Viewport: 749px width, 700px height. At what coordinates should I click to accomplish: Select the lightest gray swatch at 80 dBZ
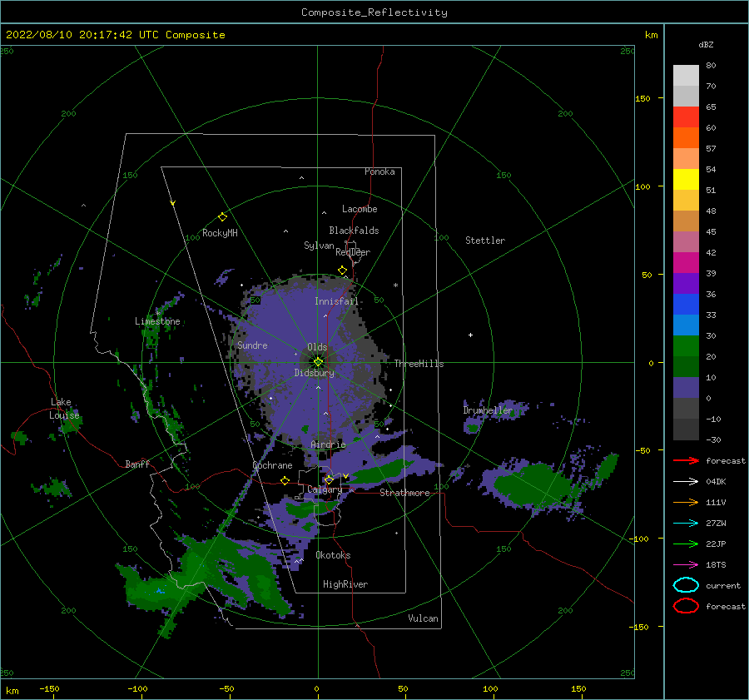coord(686,76)
